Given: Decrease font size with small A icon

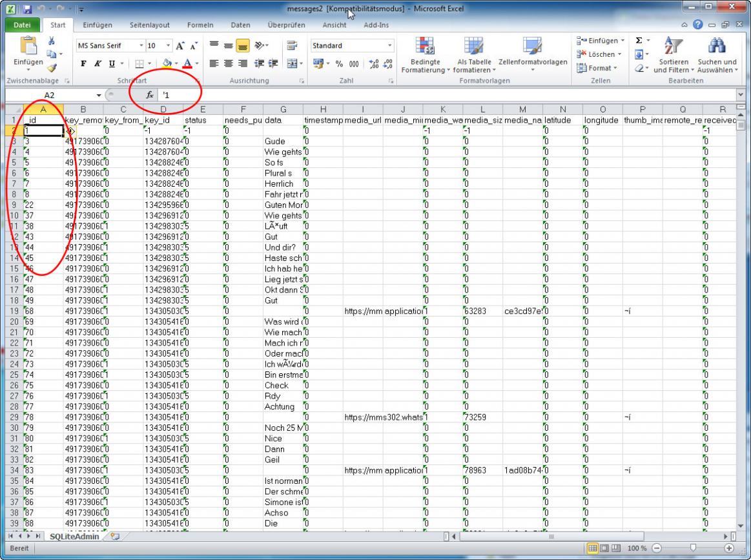Looking at the screenshot, I should click(194, 46).
